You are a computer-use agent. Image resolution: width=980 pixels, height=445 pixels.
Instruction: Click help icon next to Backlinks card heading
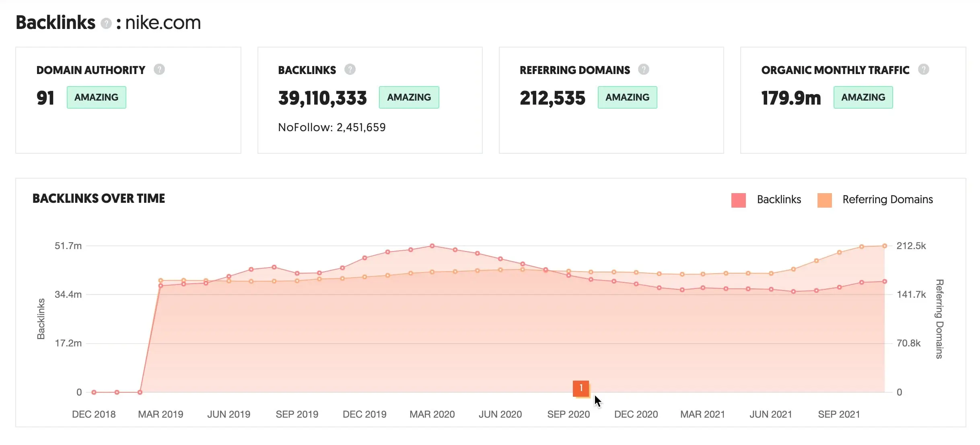[x=350, y=70]
